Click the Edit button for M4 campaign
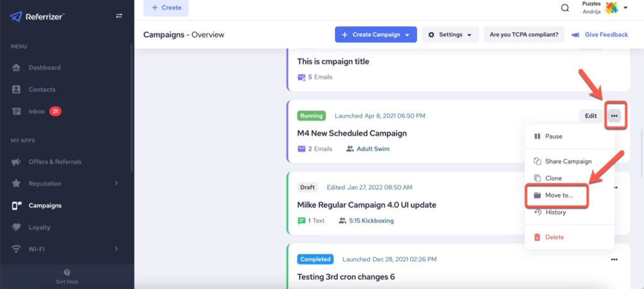This screenshot has height=289, width=644. pos(591,116)
